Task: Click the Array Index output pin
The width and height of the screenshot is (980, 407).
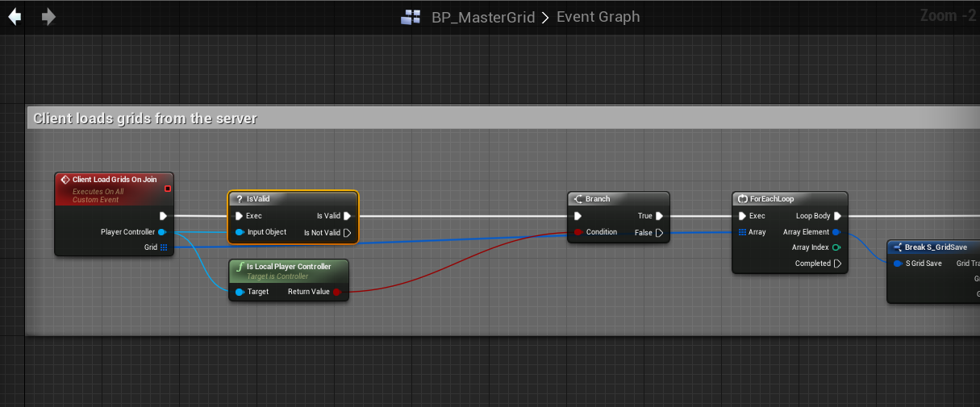Action: point(836,247)
